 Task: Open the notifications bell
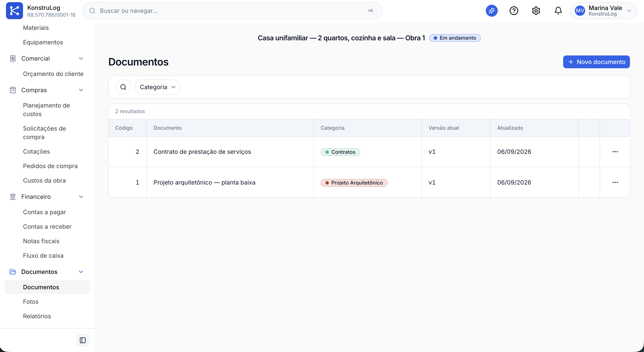click(558, 11)
